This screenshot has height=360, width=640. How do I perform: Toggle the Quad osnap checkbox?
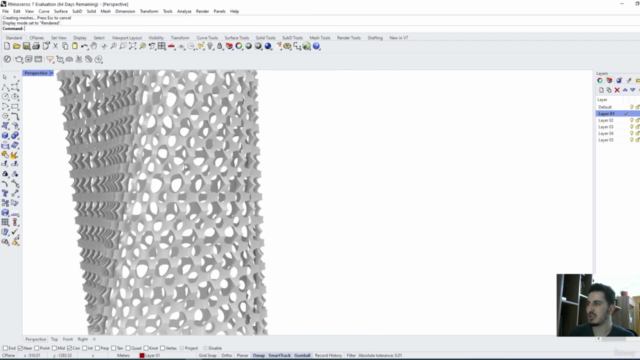[128, 348]
